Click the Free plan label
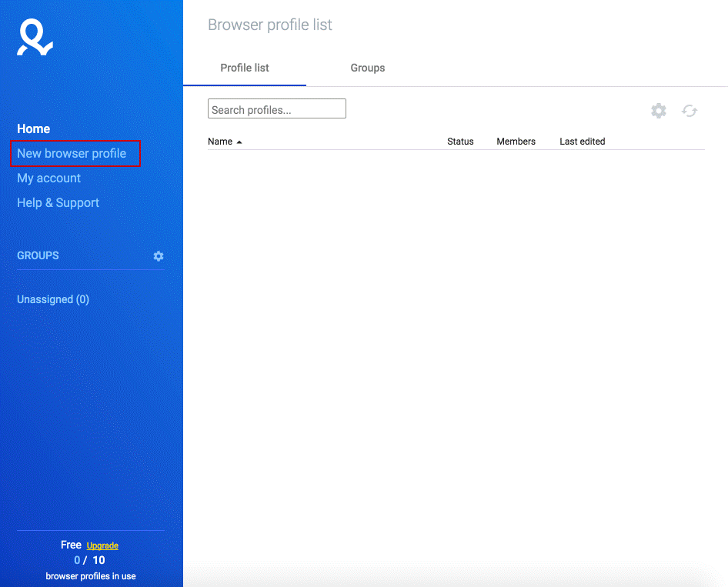This screenshot has width=728, height=587. 71,545
